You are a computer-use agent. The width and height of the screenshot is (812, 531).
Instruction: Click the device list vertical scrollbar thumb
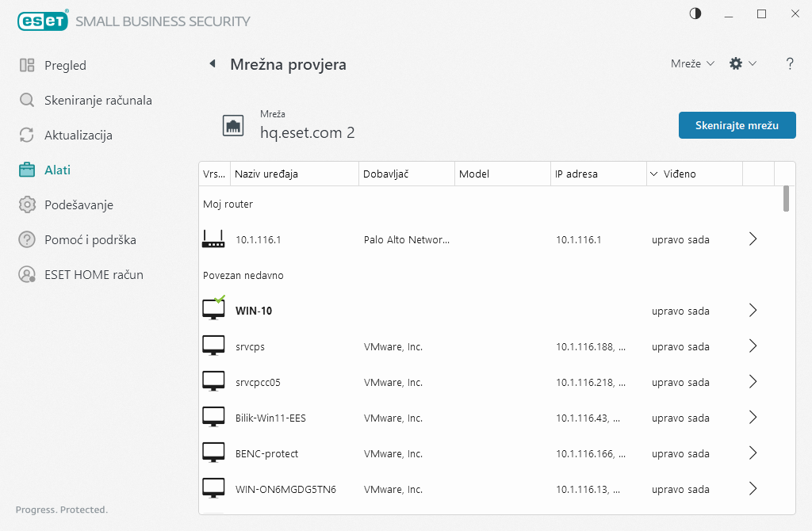click(786, 198)
